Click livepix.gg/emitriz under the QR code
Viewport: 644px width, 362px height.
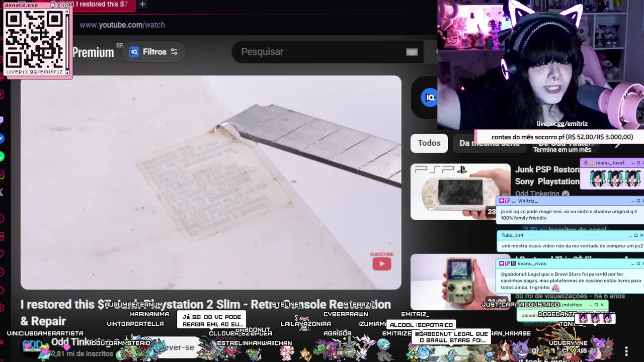[x=34, y=72]
